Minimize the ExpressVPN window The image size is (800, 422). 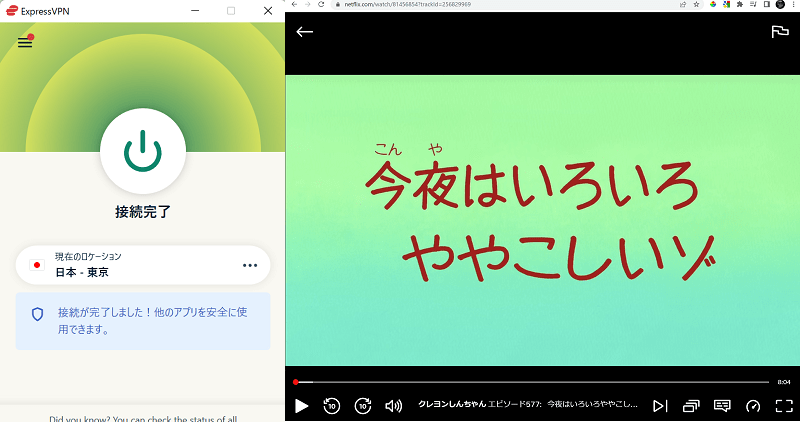(195, 11)
